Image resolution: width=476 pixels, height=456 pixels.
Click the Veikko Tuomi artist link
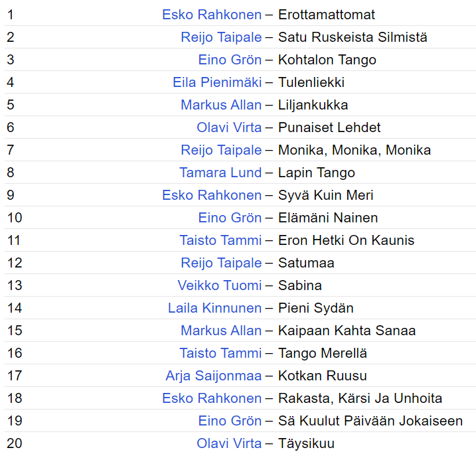point(220,285)
